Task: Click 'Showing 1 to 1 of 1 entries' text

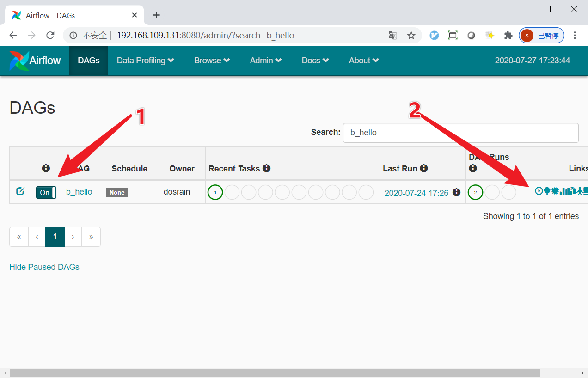Action: 531,216
